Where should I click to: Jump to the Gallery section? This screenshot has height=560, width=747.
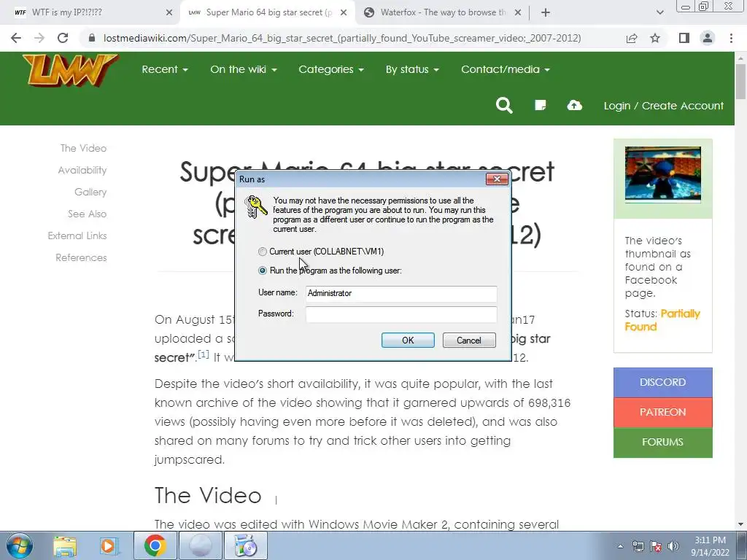click(90, 192)
